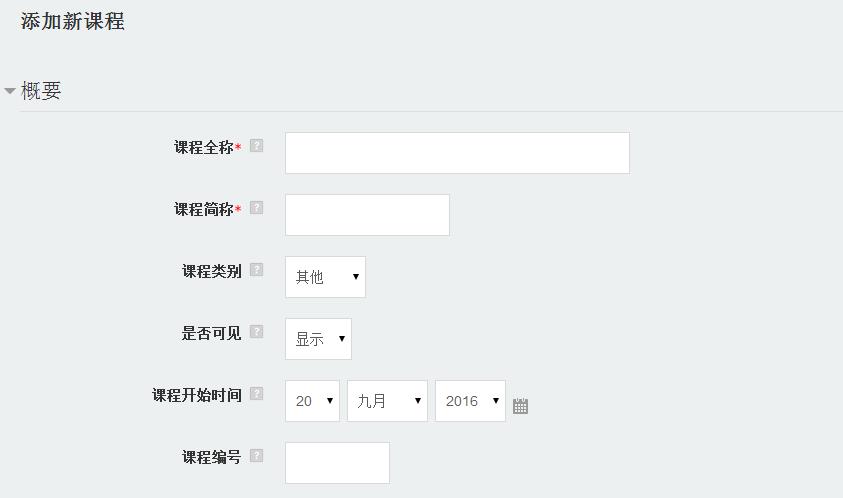Open the 是否可见 dropdown showing 显示
Screen dimensions: 843x498
318,339
